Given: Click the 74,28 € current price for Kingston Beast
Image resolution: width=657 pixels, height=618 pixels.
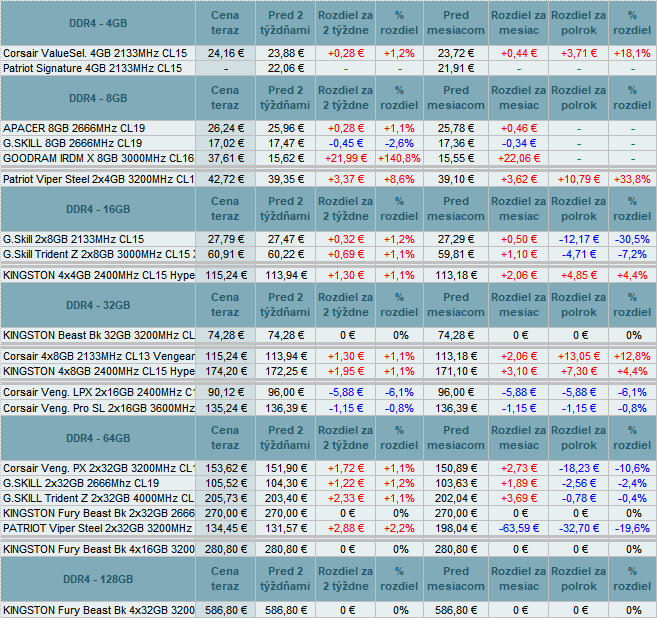Looking at the screenshot, I should point(225,335).
